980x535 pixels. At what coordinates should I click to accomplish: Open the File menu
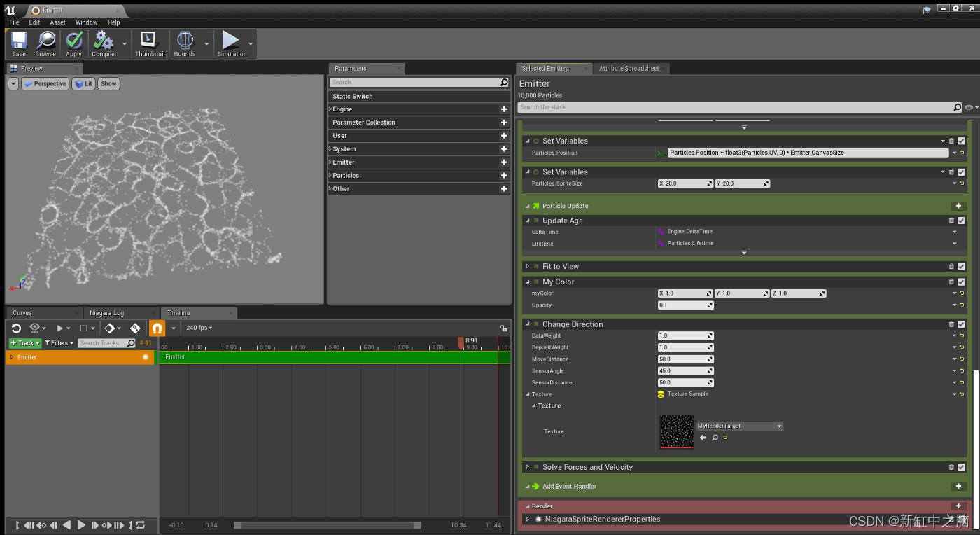pos(14,22)
